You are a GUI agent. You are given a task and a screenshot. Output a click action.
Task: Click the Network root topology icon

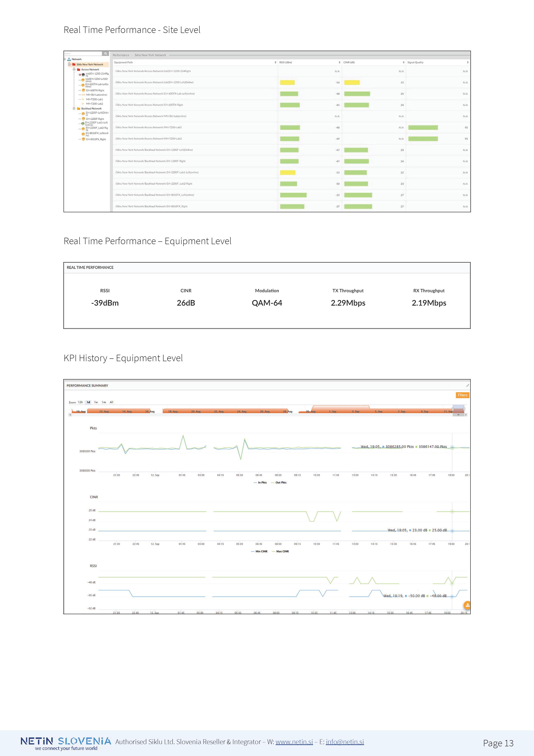click(x=69, y=59)
